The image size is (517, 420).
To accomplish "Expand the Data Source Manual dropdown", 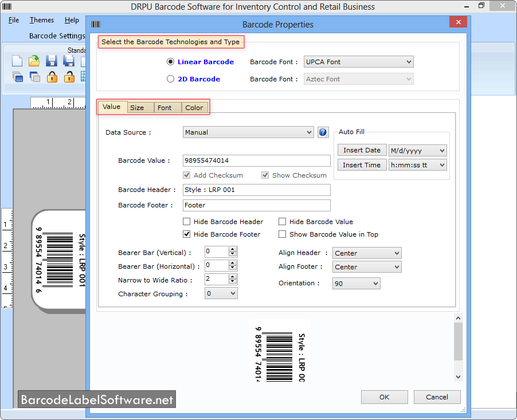I will click(x=248, y=132).
